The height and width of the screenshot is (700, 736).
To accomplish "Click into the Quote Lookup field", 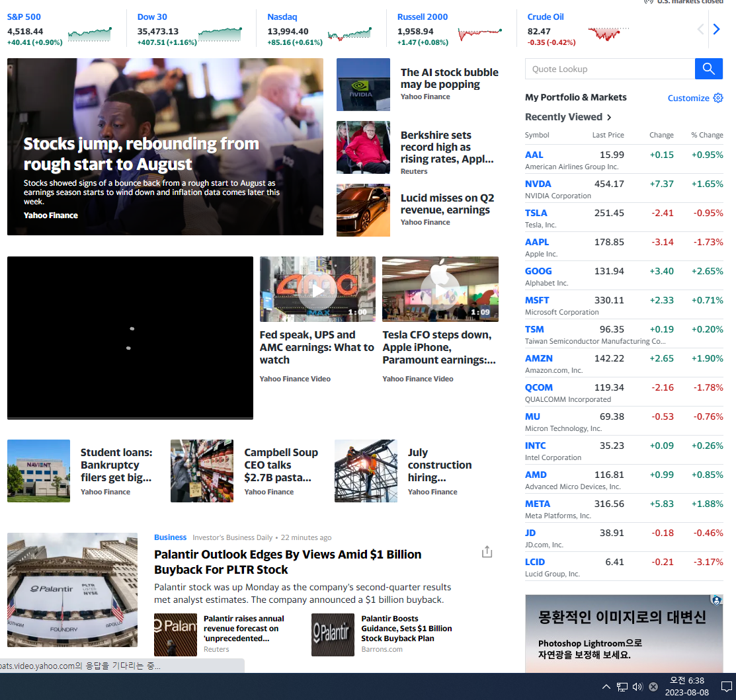I will [x=610, y=69].
